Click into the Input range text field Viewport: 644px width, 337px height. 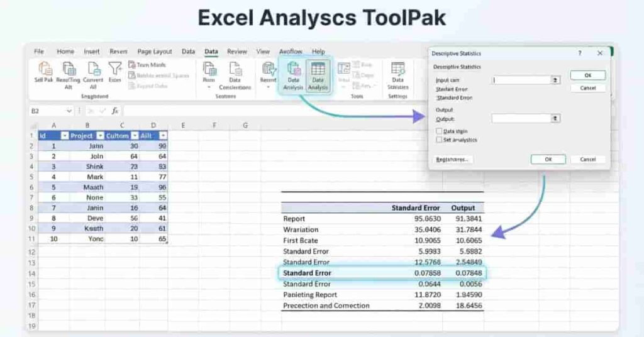(x=521, y=80)
